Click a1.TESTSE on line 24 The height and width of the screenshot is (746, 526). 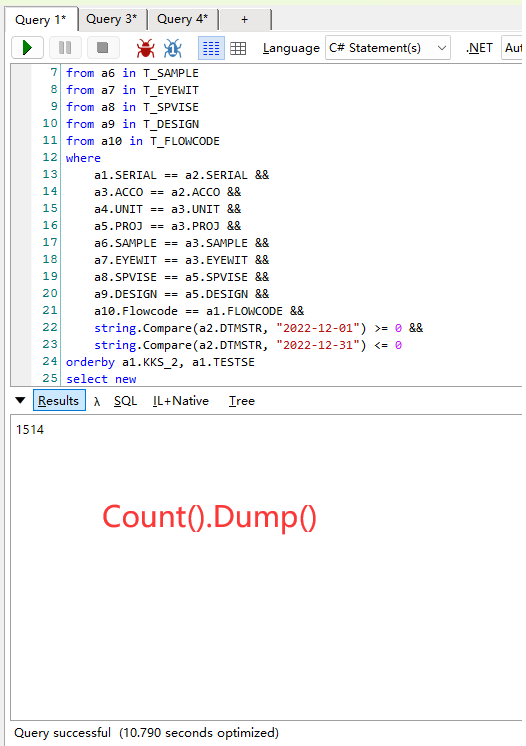pyautogui.click(x=224, y=363)
